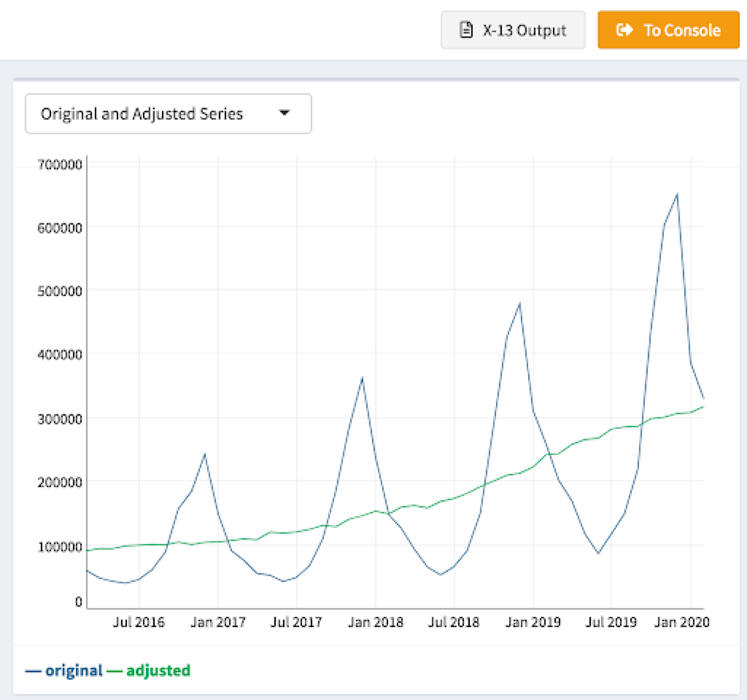Click the blue line icon beside original
This screenshot has width=747, height=700.
click(34, 671)
